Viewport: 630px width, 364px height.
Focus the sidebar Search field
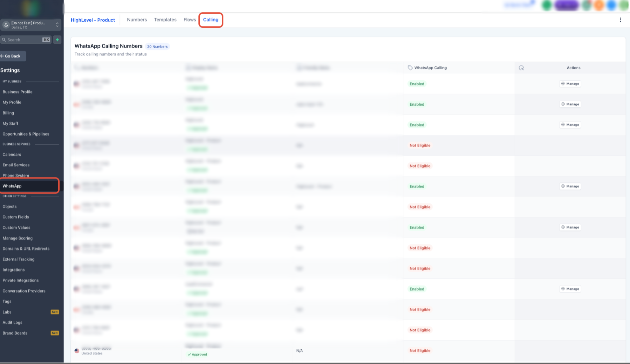pos(26,40)
